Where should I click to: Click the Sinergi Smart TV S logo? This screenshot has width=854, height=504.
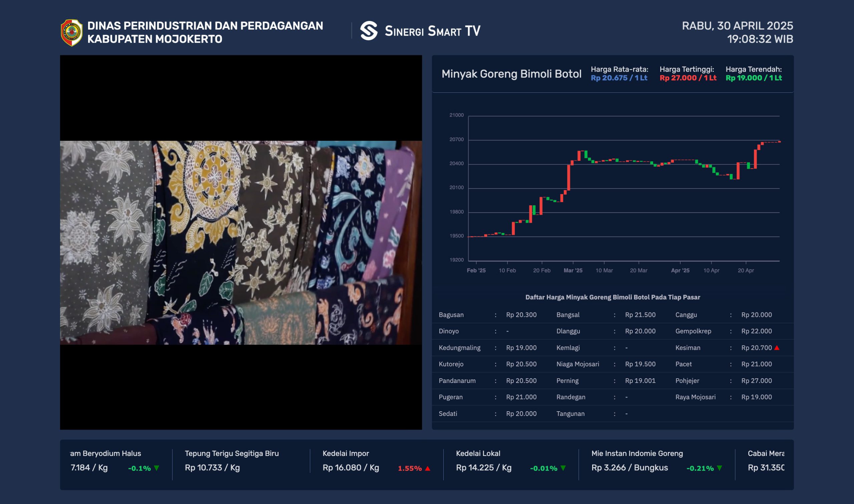tap(369, 31)
